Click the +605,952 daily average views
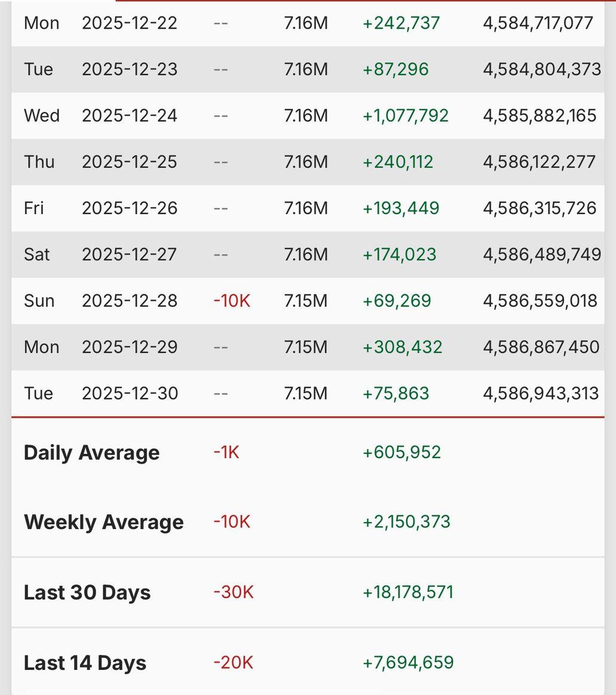Viewport: 616px width, 695px height. click(x=402, y=453)
